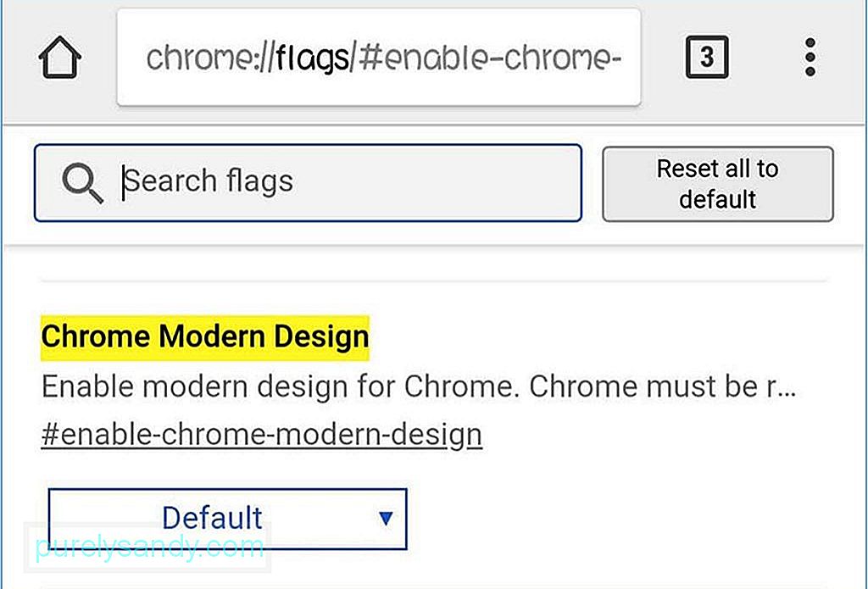868x589 pixels.
Task: Click the '#enable-chrome-' fragment in the address bar
Action: (490, 58)
